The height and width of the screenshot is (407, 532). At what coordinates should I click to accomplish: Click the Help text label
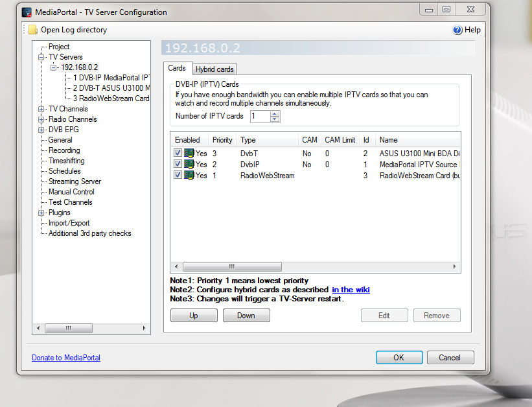click(x=472, y=30)
